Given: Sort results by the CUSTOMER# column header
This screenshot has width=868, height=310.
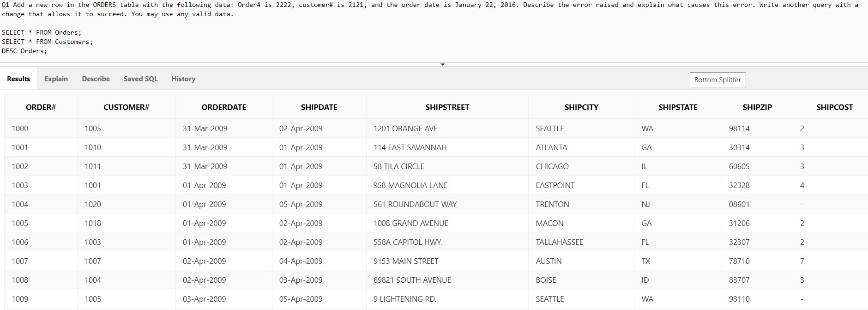Looking at the screenshot, I should 126,107.
